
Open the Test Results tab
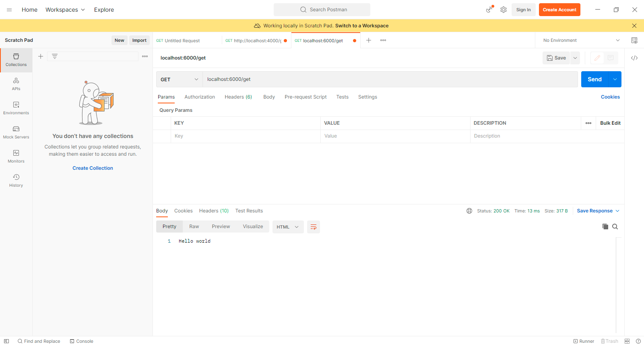(x=249, y=211)
